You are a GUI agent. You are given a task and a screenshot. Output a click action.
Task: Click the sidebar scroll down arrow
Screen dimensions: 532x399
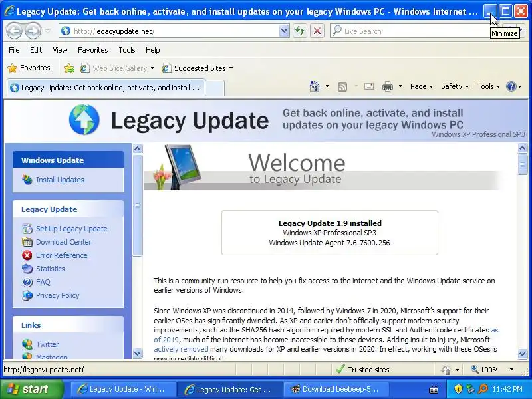(137, 354)
